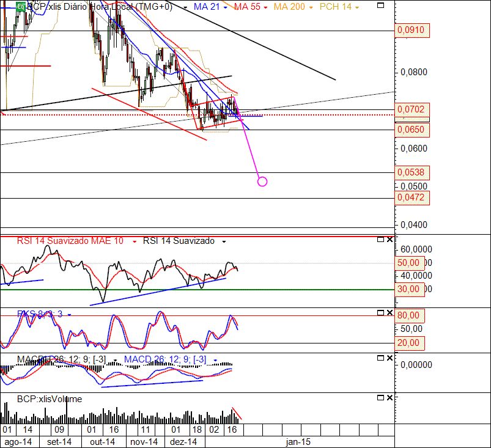
Task: Click the green Eq icon beside the chart title
Action: (21, 6)
